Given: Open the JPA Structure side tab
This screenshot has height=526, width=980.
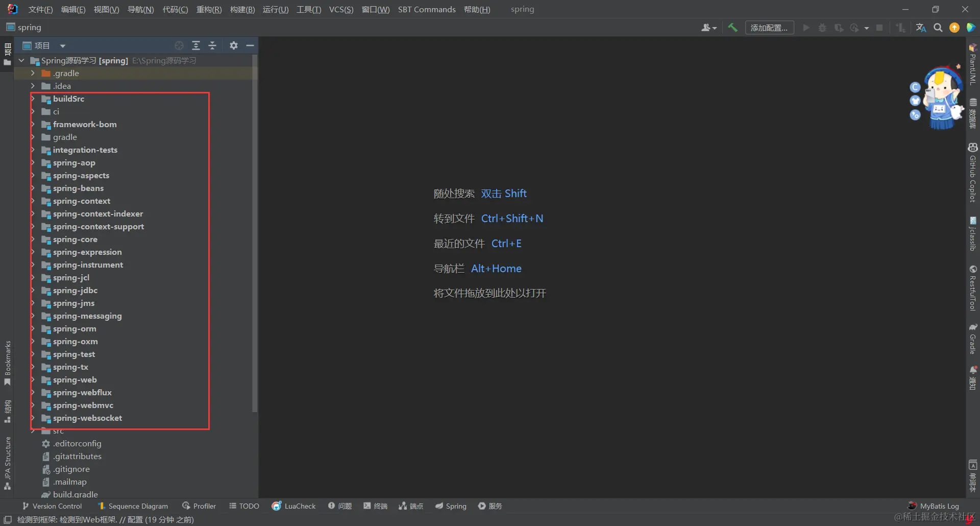Looking at the screenshot, I should [8, 463].
